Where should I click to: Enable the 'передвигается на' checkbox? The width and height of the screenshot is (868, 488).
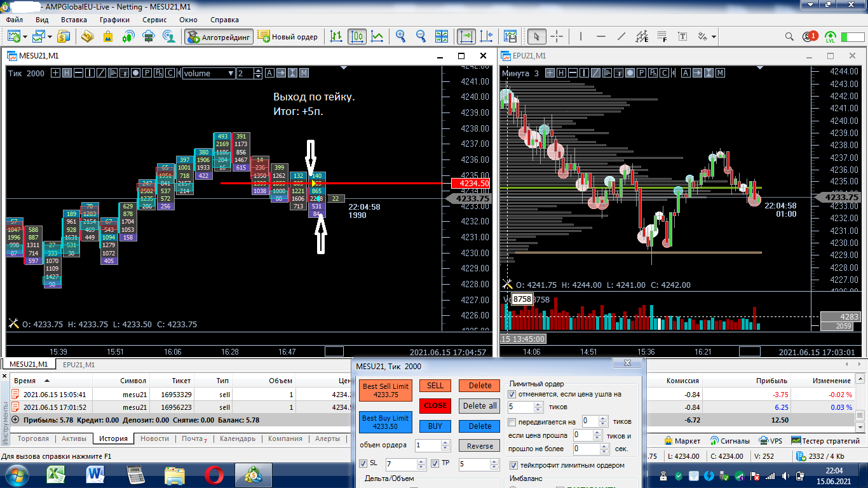(x=512, y=422)
